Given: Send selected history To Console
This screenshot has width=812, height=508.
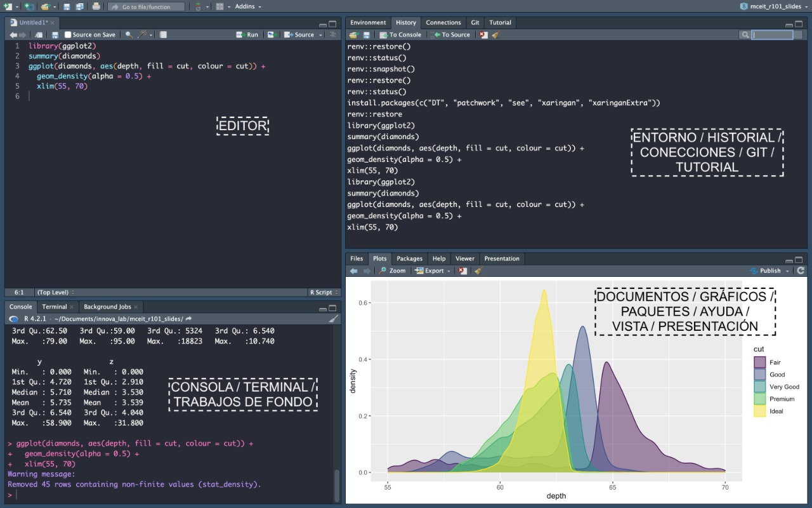Looking at the screenshot, I should tap(400, 35).
